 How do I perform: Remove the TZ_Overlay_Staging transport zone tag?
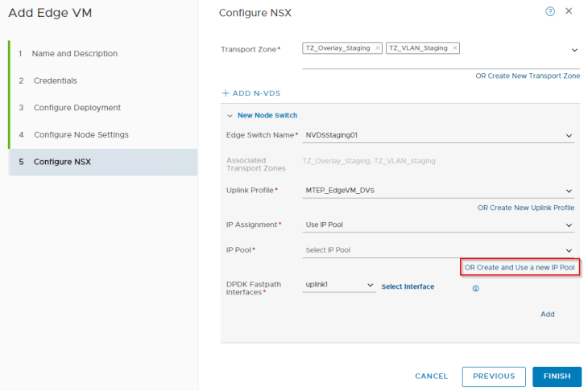click(x=378, y=48)
